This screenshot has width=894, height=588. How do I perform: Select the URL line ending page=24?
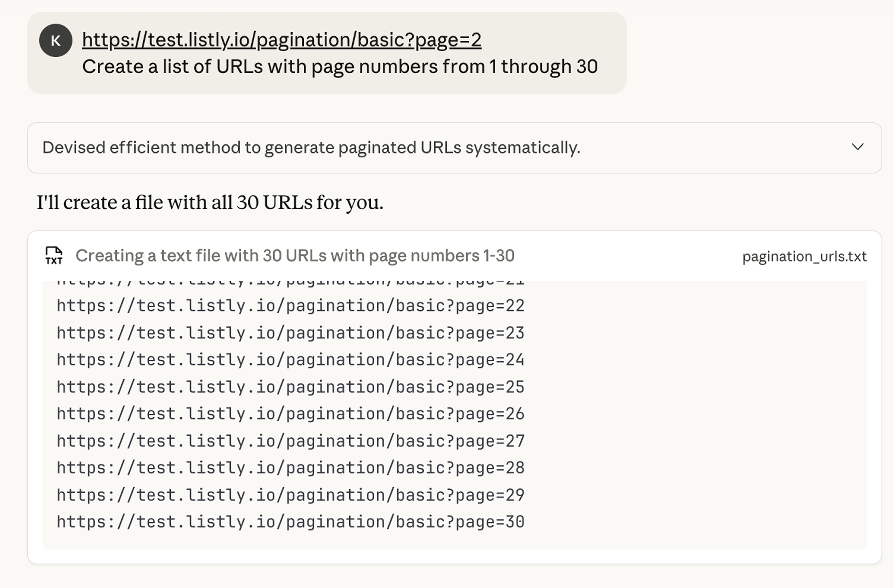(290, 360)
